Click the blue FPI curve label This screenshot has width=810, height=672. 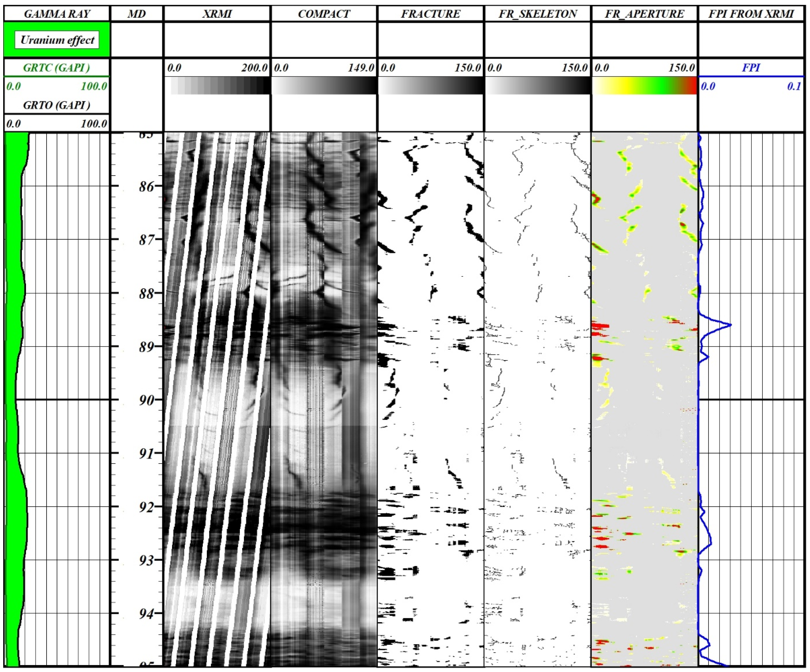click(x=751, y=67)
